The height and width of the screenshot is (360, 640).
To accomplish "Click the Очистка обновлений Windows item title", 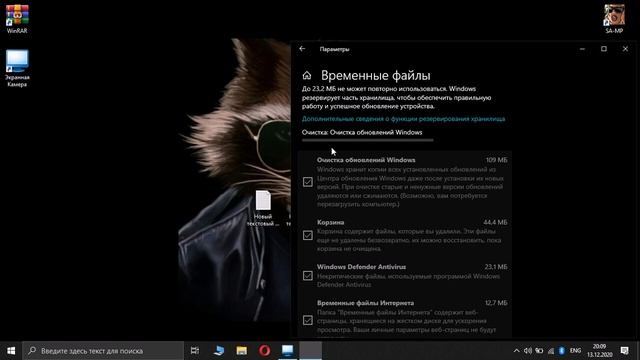I will [366, 160].
